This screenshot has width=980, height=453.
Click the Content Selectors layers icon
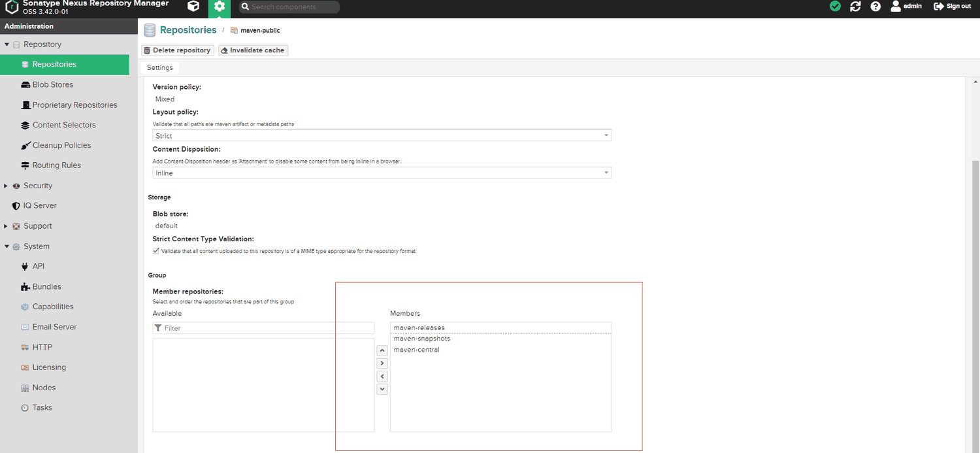click(x=25, y=126)
